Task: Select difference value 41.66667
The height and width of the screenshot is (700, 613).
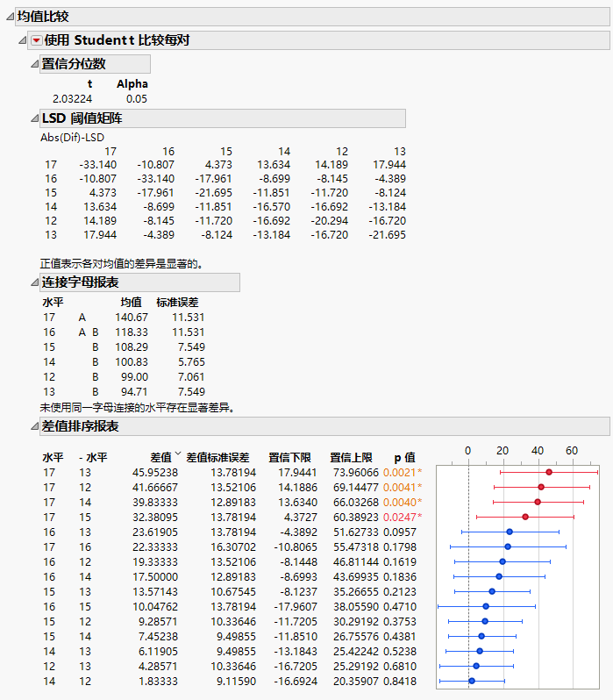Action: (155, 487)
